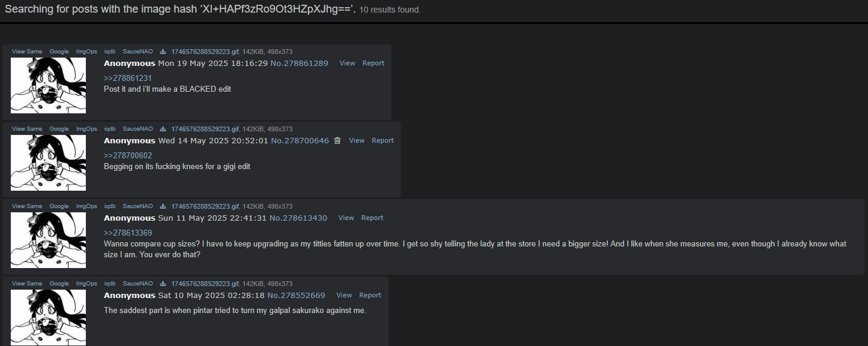868x346 pixels.
Task: Search iqdb for the fourth post's image
Action: [110, 284]
